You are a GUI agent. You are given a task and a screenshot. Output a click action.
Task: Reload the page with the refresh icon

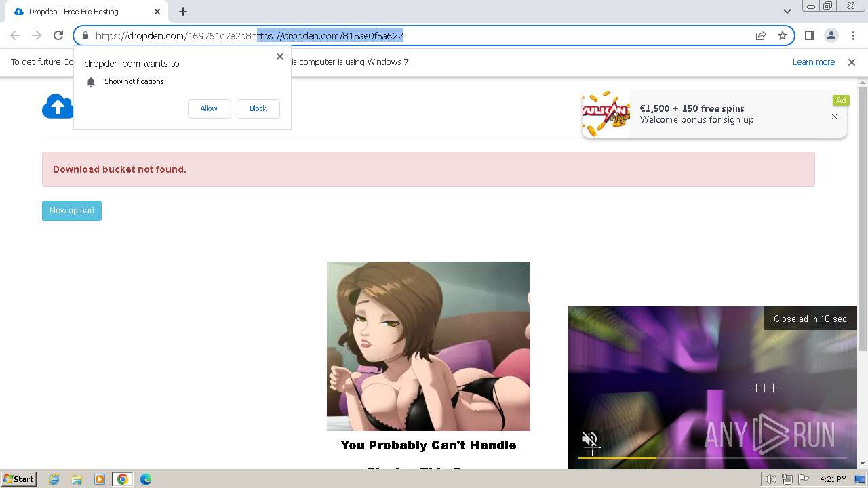pyautogui.click(x=58, y=35)
